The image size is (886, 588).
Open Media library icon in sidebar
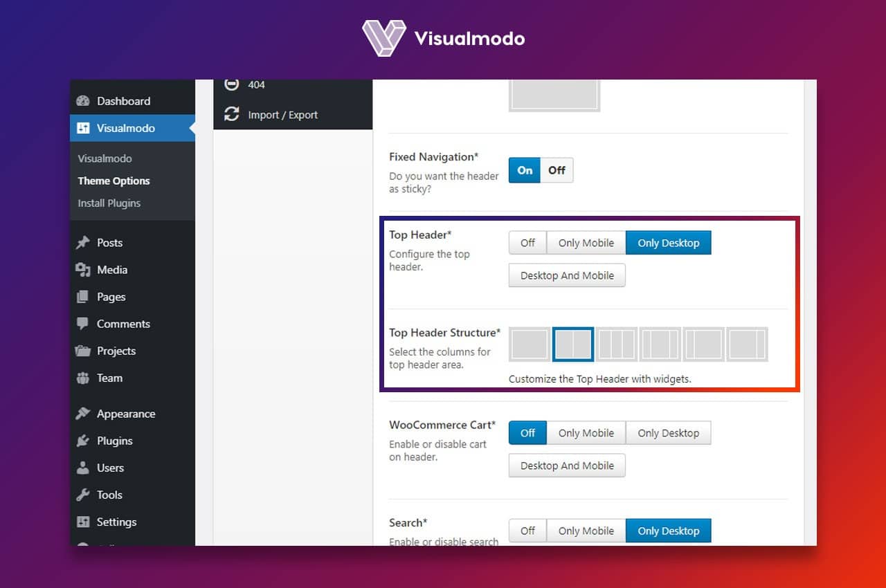click(83, 270)
